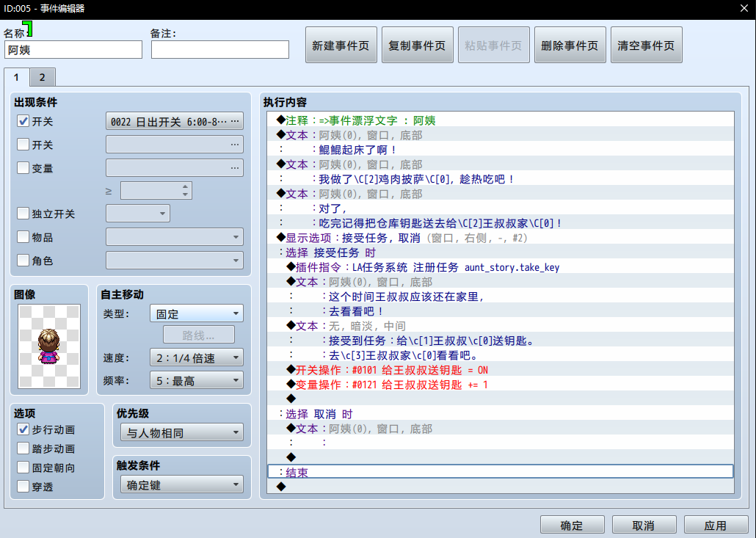
Task: Select the last empty diamond command line
Action: 501,487
